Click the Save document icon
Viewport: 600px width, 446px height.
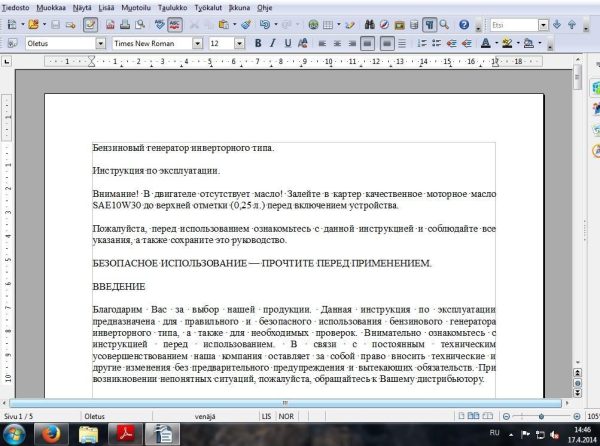click(56, 25)
